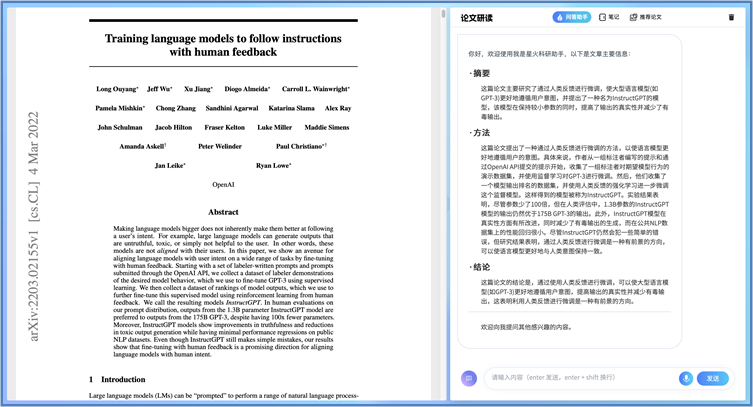Click author name 'Paul Christiano'
Viewport: 753px width, 407px height.
pyautogui.click(x=301, y=146)
